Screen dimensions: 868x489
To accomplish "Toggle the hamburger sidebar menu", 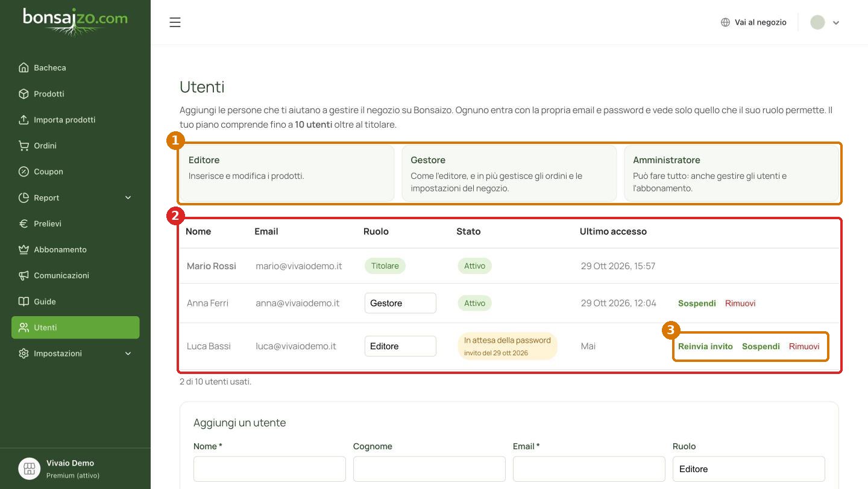I will [175, 22].
